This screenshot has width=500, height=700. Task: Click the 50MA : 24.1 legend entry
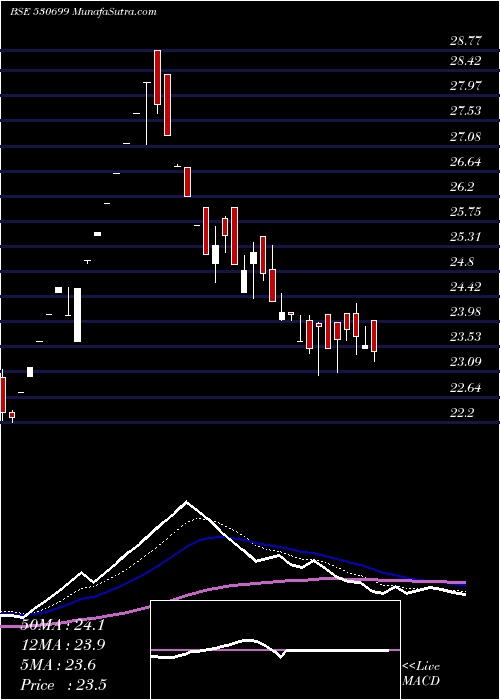point(63,625)
